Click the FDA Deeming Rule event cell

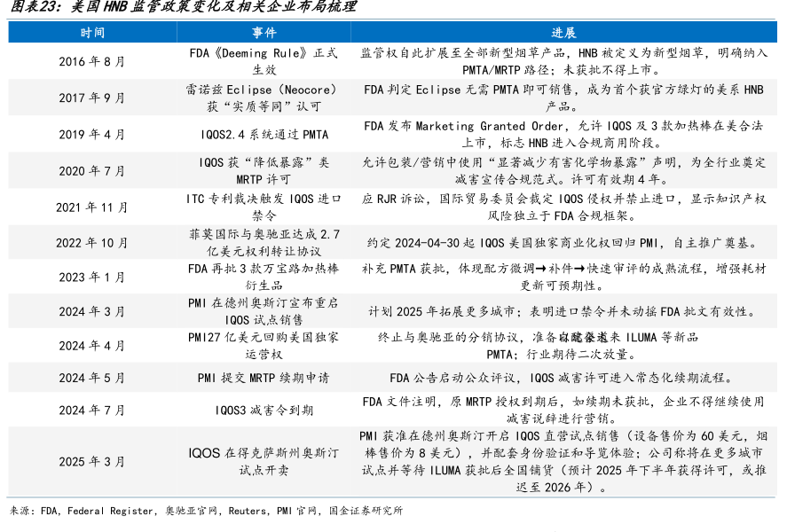click(264, 61)
